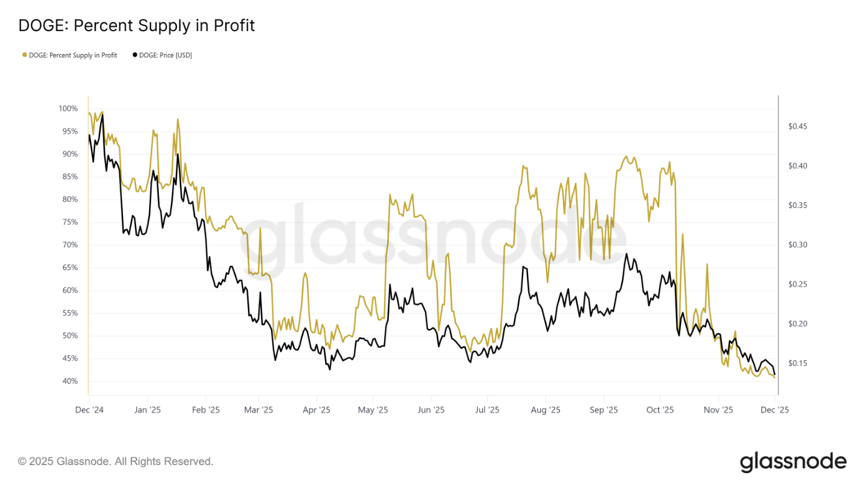Click the 'Dec '25' x-axis label
This screenshot has height=485, width=868.
tap(775, 410)
